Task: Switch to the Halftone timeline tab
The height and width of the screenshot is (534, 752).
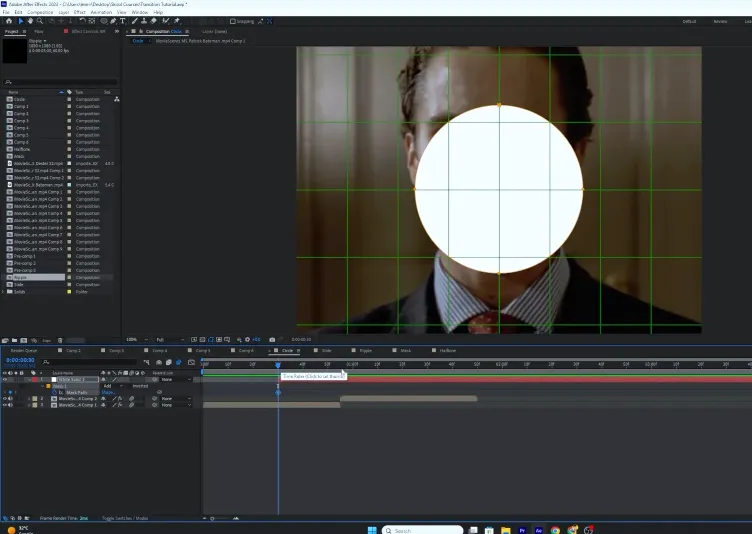Action: coord(447,351)
